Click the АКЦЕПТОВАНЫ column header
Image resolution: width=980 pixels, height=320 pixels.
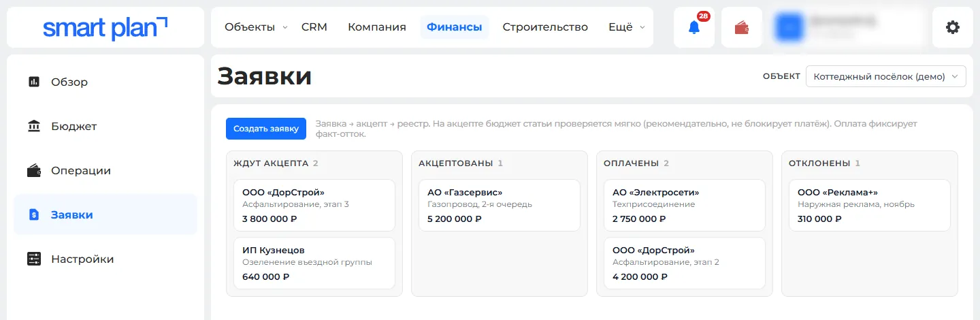pos(456,163)
